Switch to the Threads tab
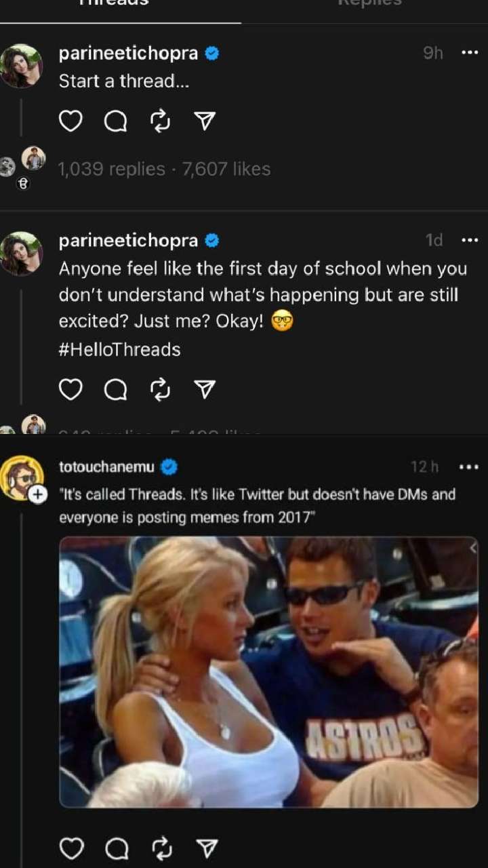Image resolution: width=488 pixels, height=868 pixels. [x=121, y=5]
